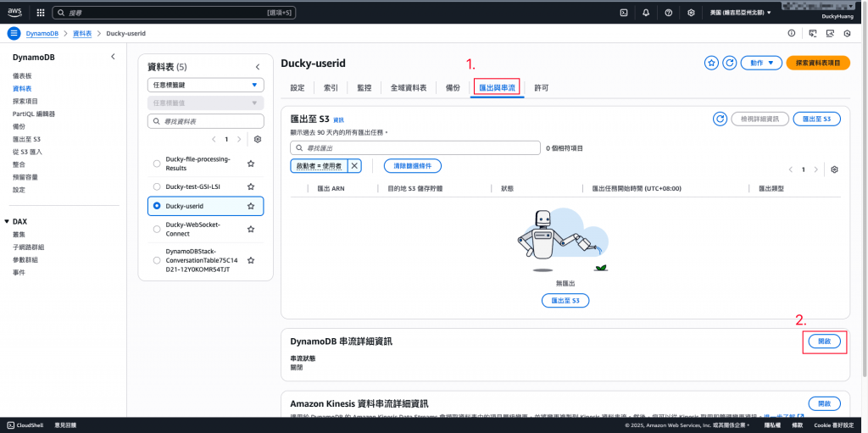Switch to the 索引 tab
Screen dimensions: 868x433
[331, 88]
